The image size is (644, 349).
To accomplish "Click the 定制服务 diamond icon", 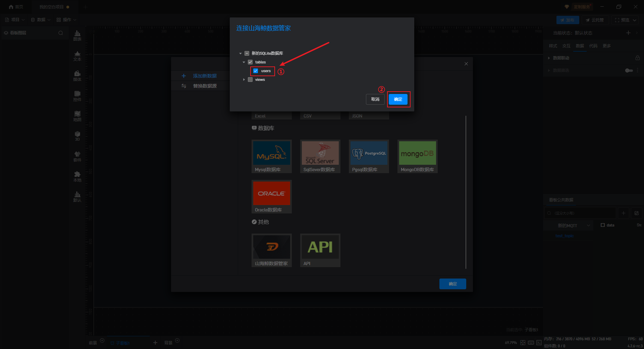I will tap(567, 7).
